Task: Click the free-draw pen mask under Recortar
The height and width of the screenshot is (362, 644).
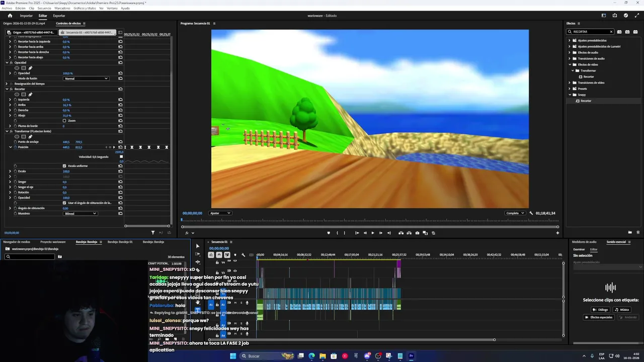Action: (x=30, y=94)
